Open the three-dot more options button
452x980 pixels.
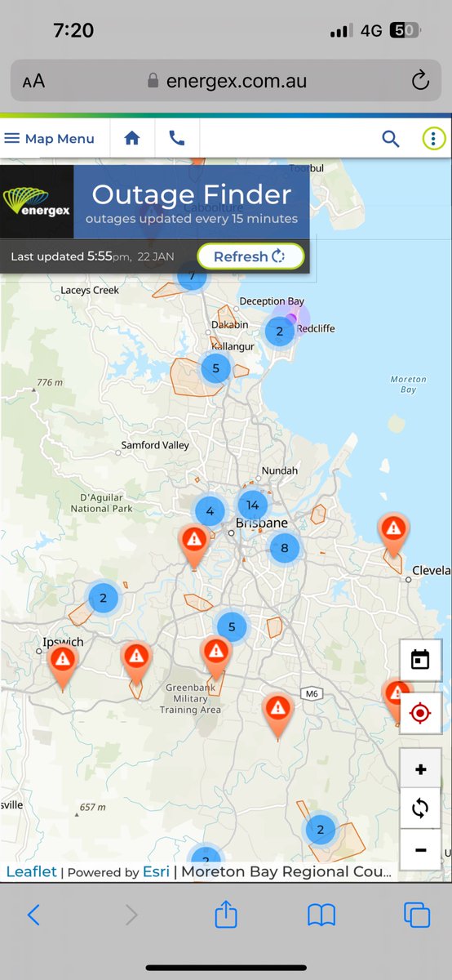[433, 139]
